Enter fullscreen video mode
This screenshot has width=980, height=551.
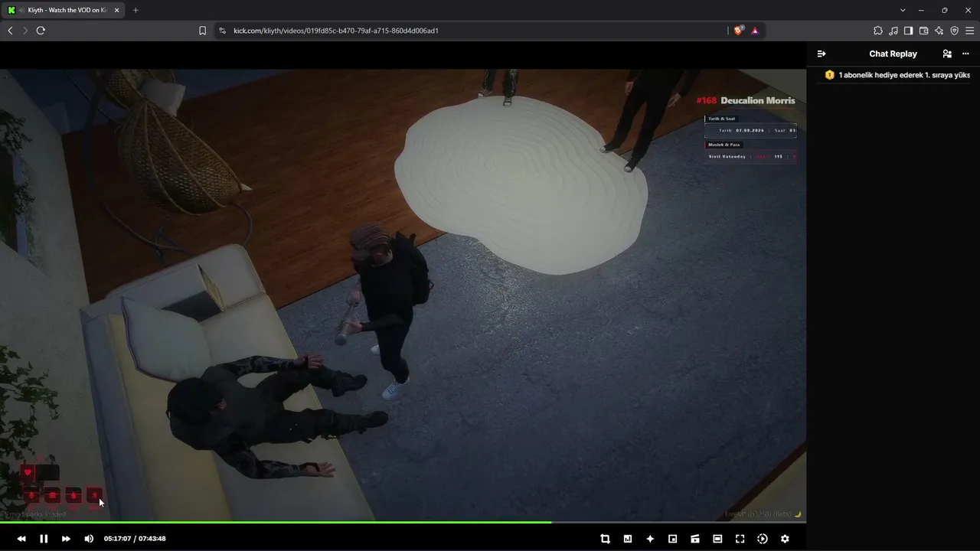(x=740, y=539)
